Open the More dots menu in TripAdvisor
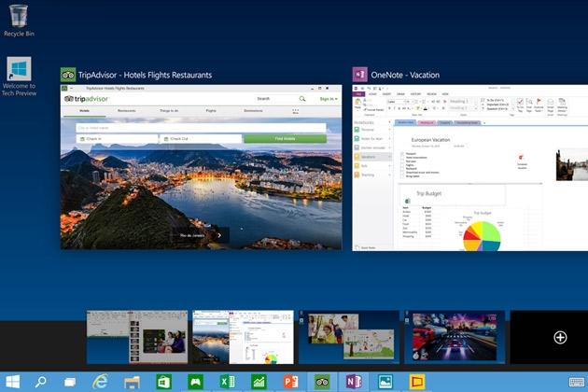The width and height of the screenshot is (588, 392). coord(296,111)
